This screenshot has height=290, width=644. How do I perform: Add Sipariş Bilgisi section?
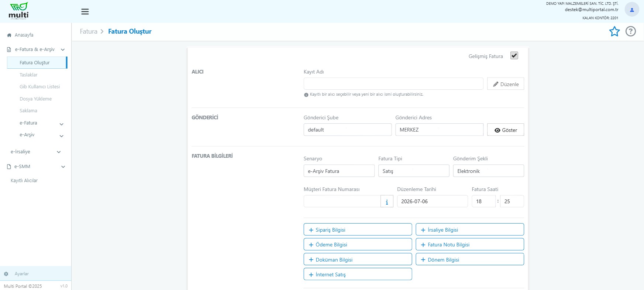(358, 229)
